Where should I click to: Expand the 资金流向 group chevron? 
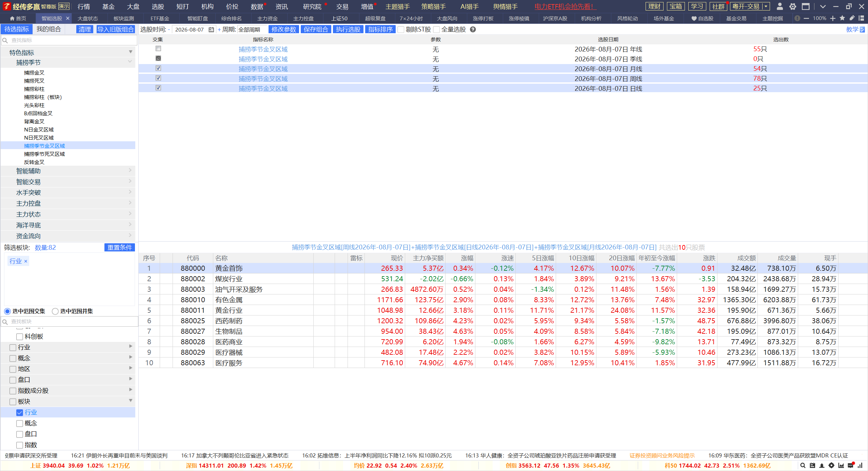tap(130, 235)
